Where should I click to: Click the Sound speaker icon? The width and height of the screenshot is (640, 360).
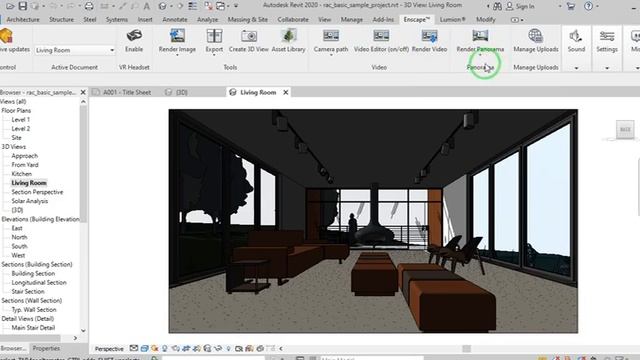click(x=576, y=36)
